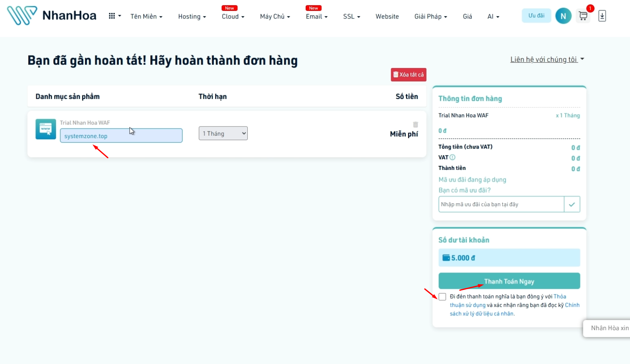Click the Thời hạn column header
This screenshot has width=630, height=364.
pos(213,97)
